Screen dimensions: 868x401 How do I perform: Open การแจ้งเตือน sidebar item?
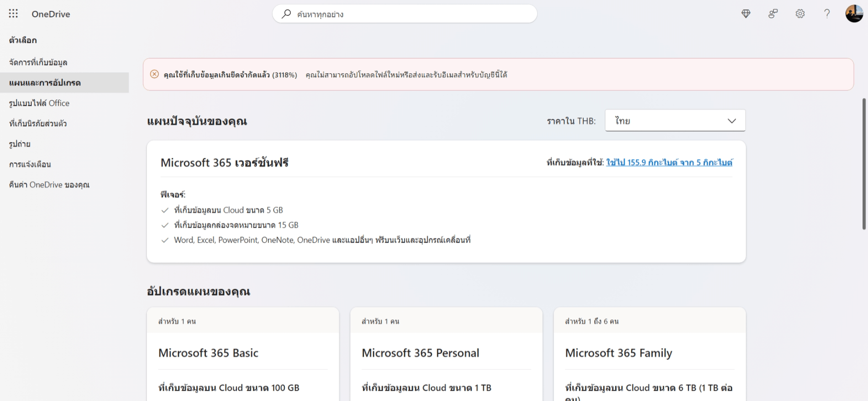point(64,164)
